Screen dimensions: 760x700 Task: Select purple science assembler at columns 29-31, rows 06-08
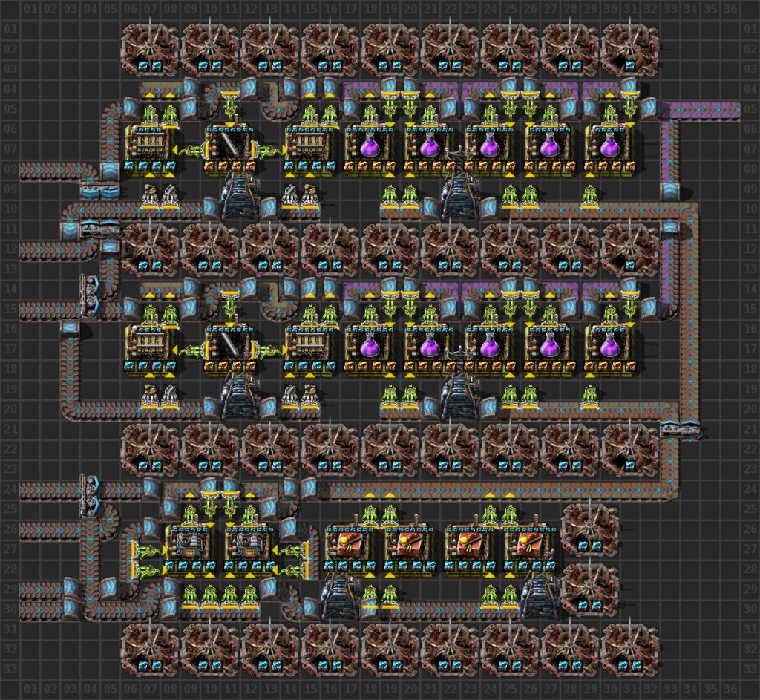610,149
